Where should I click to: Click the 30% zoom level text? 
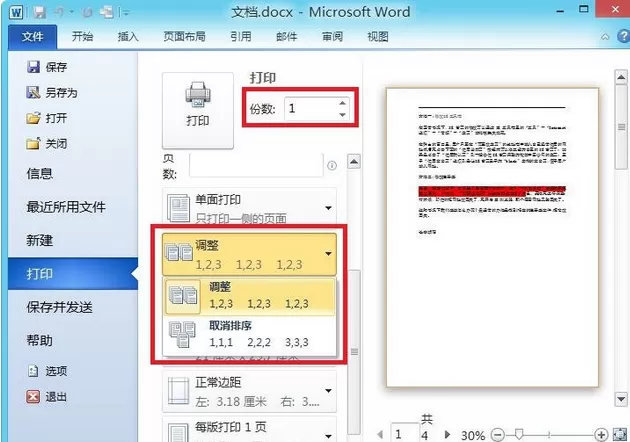pos(473,435)
